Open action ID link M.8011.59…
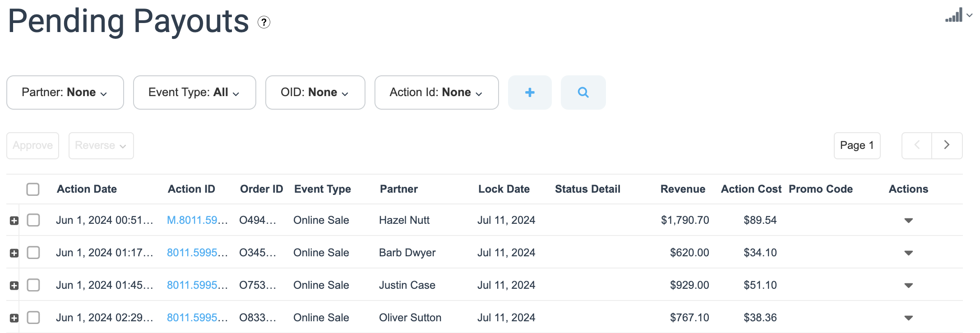980x333 pixels. point(197,220)
